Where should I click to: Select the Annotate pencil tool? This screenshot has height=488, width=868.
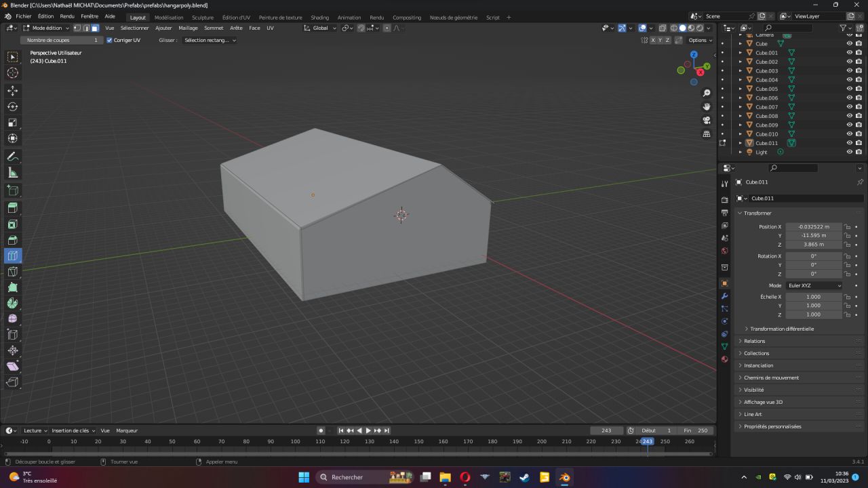click(13, 157)
